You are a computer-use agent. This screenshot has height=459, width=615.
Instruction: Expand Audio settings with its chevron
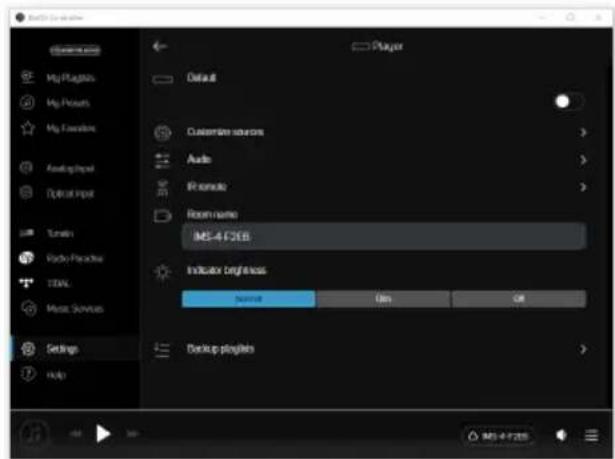click(582, 160)
